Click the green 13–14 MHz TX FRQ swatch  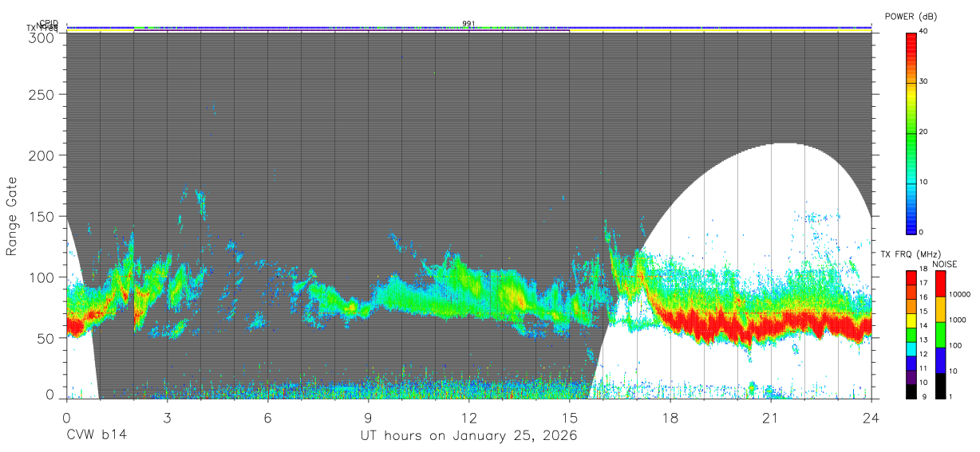tap(911, 335)
